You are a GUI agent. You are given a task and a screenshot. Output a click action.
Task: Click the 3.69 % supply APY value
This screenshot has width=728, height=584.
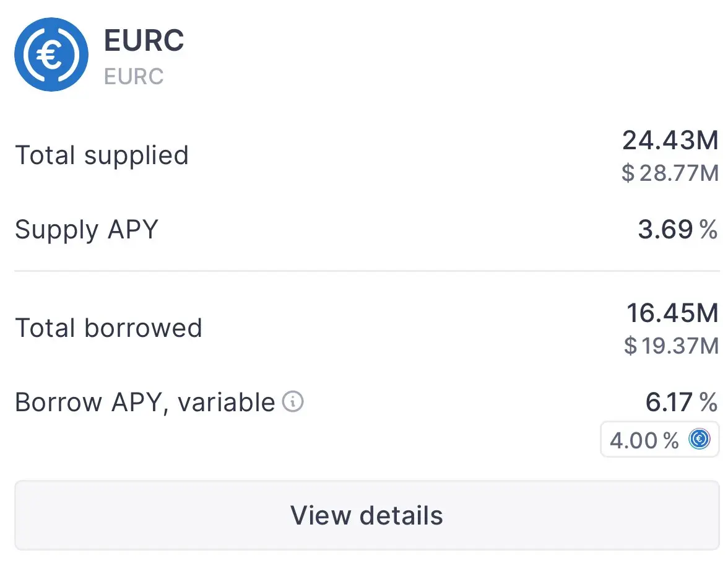(678, 230)
